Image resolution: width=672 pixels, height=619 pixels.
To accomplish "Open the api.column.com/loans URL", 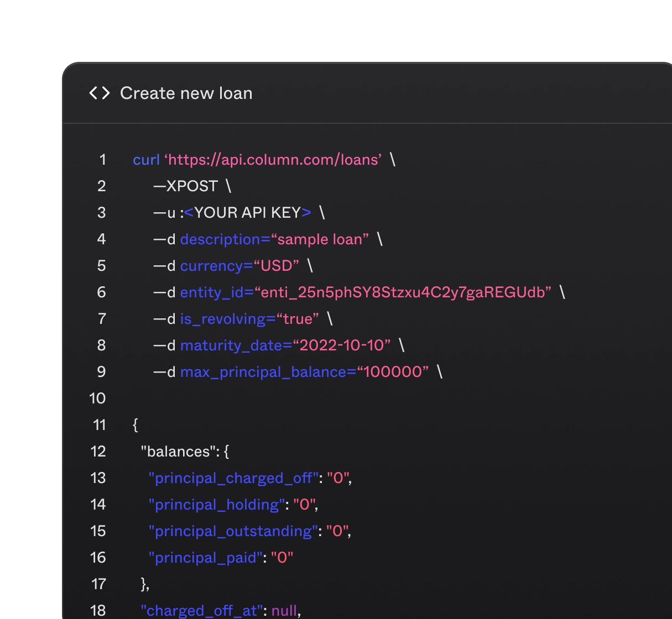I will coord(274,160).
